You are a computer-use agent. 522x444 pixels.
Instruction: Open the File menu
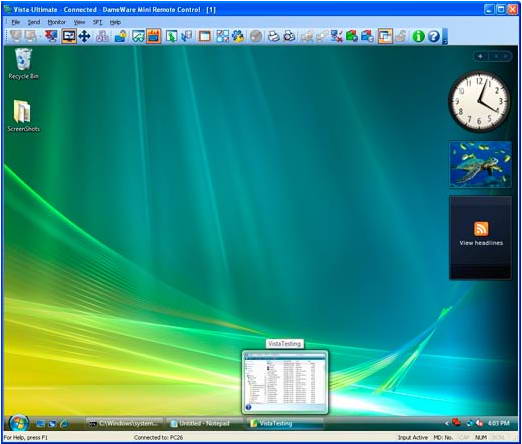(16, 22)
